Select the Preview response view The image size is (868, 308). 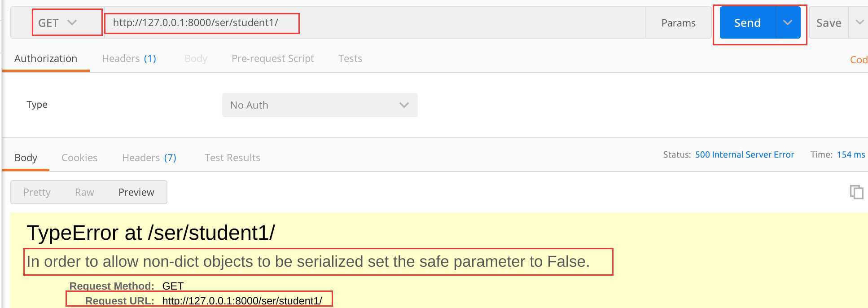[136, 192]
